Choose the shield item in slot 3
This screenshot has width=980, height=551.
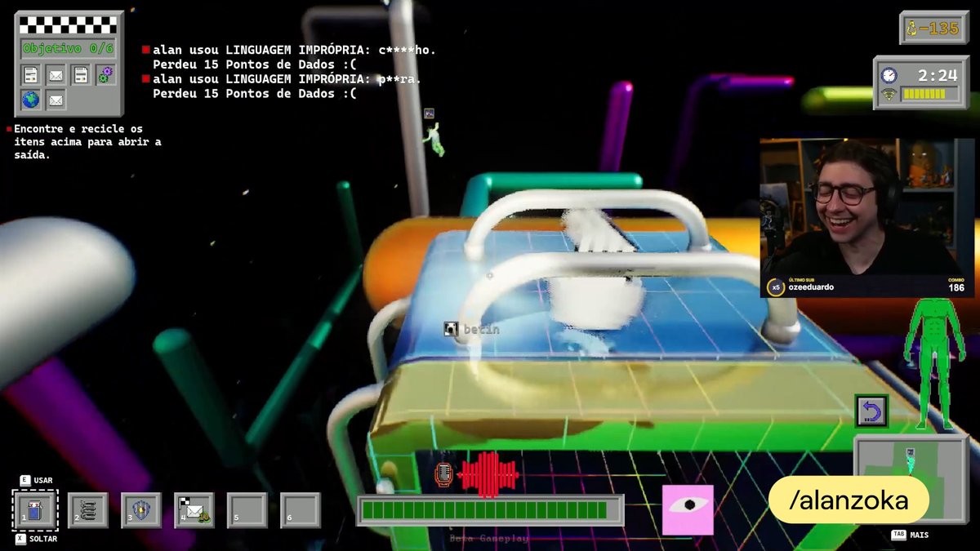pyautogui.click(x=140, y=510)
